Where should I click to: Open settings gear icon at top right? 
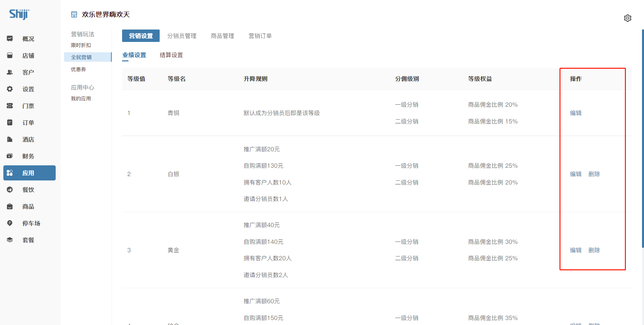(628, 18)
